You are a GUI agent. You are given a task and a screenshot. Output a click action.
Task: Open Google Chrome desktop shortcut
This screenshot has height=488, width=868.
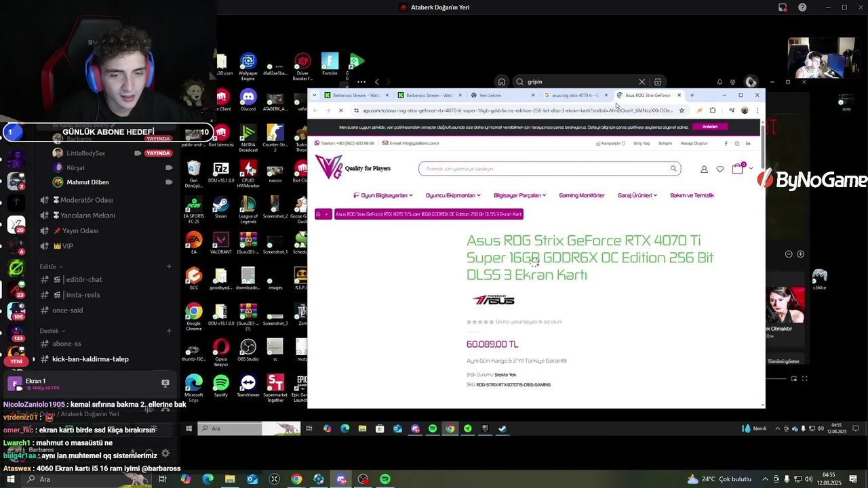(x=194, y=315)
